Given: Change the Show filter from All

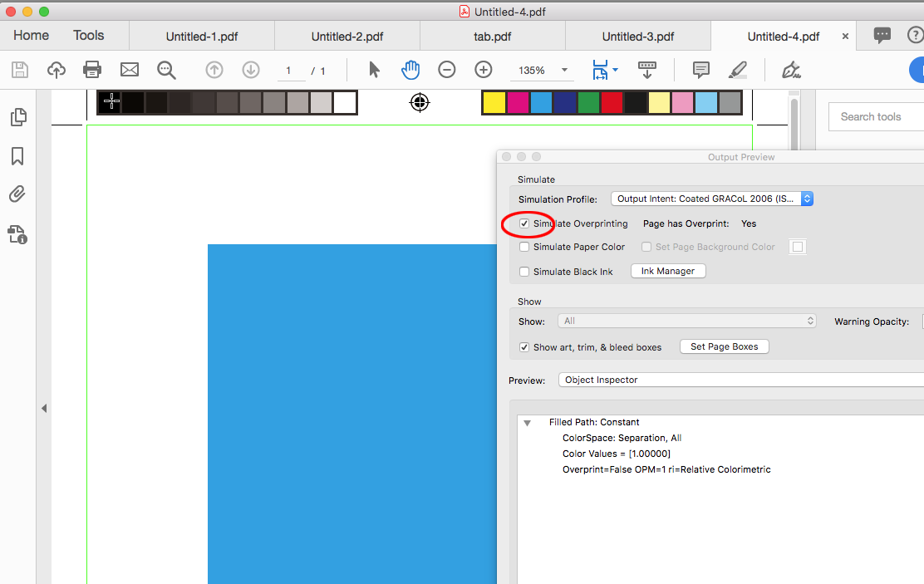Looking at the screenshot, I should (x=687, y=321).
